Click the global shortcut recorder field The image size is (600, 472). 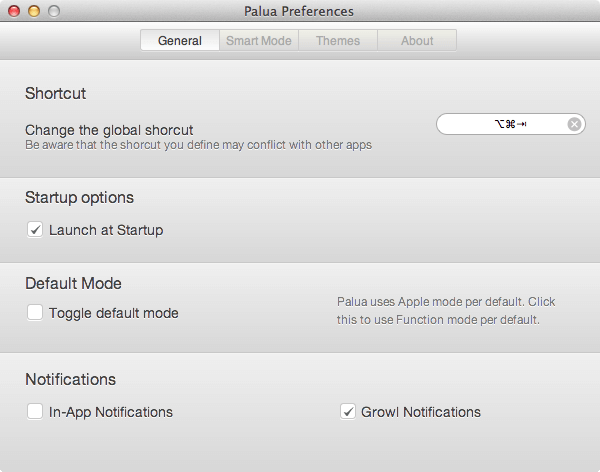click(x=510, y=124)
